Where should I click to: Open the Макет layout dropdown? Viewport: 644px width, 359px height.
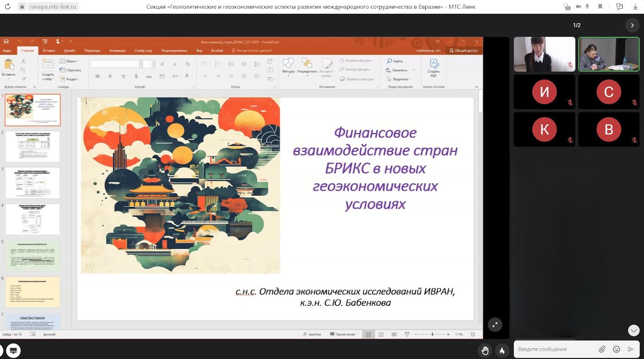[x=69, y=61]
